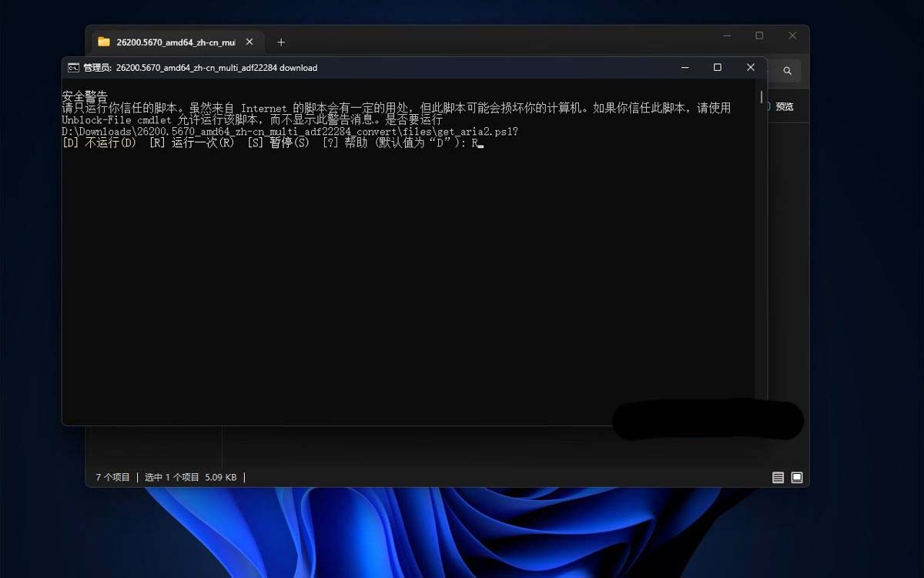Close the 26200.5670 tab using its X
Screen dimensions: 924x578
pos(249,42)
